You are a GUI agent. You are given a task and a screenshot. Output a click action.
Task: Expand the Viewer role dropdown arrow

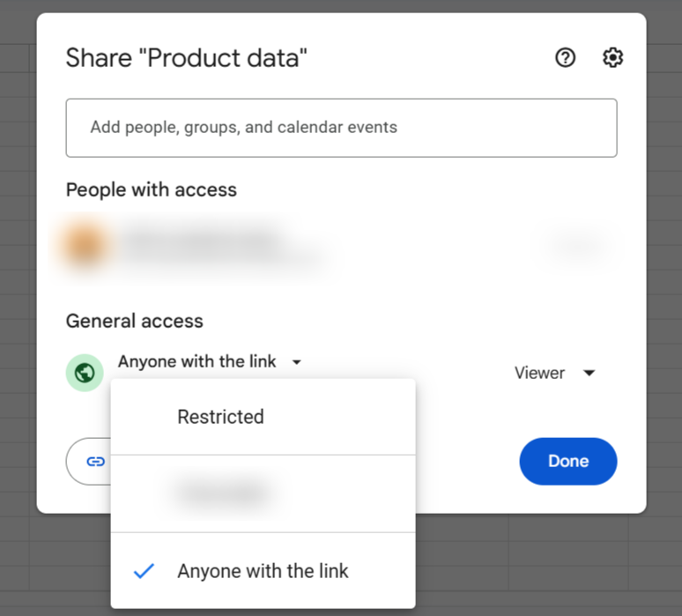click(x=589, y=373)
